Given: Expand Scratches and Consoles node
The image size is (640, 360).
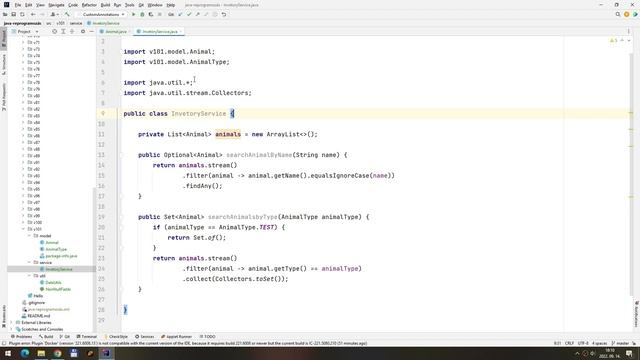Looking at the screenshot, I should 11,329.
